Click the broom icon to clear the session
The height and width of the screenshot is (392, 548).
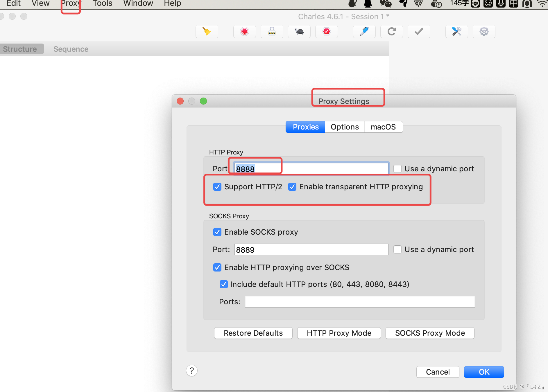[x=207, y=31]
